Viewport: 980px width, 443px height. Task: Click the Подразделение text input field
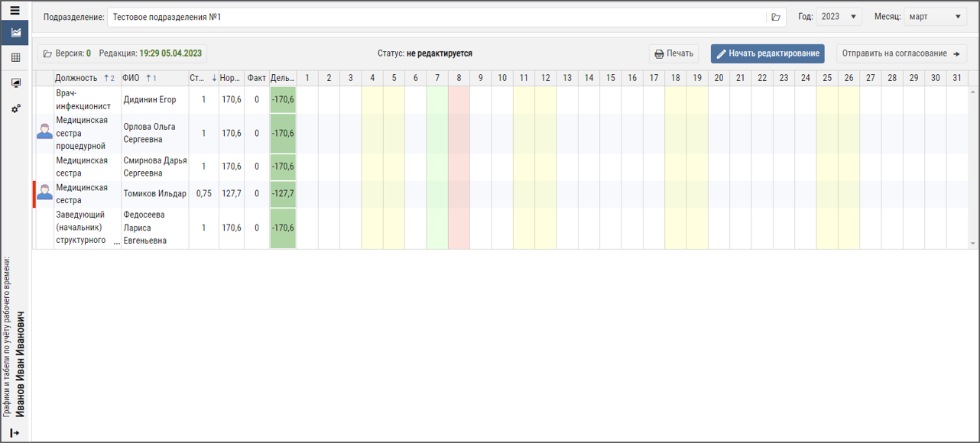(436, 17)
